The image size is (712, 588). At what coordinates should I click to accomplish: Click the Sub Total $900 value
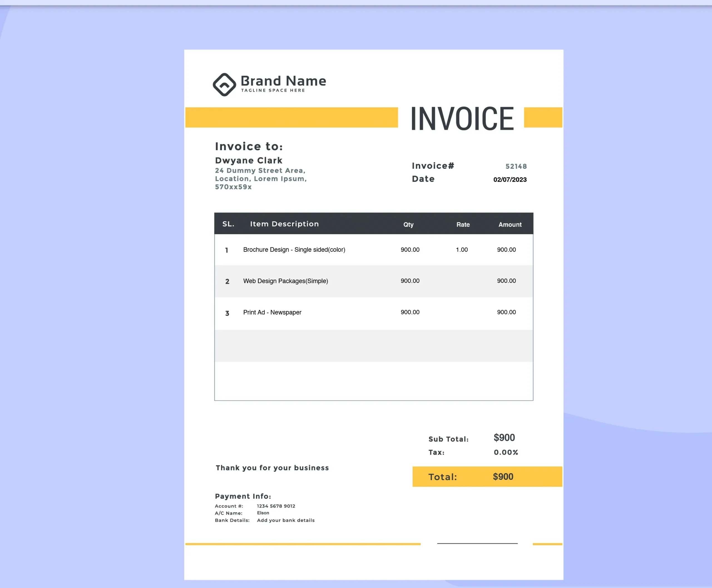pos(504,438)
